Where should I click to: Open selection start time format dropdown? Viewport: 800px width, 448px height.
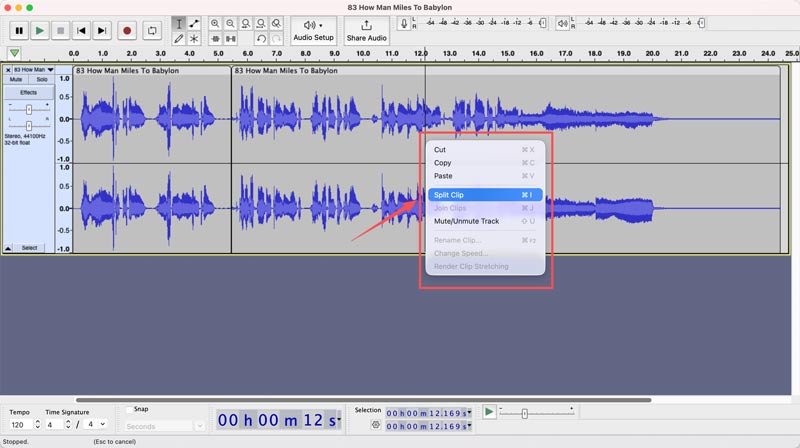[x=469, y=413]
